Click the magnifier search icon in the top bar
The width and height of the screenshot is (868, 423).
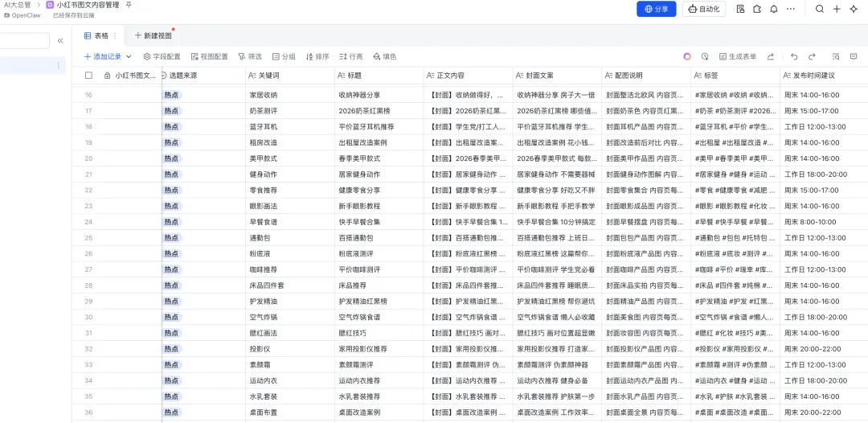tap(820, 9)
